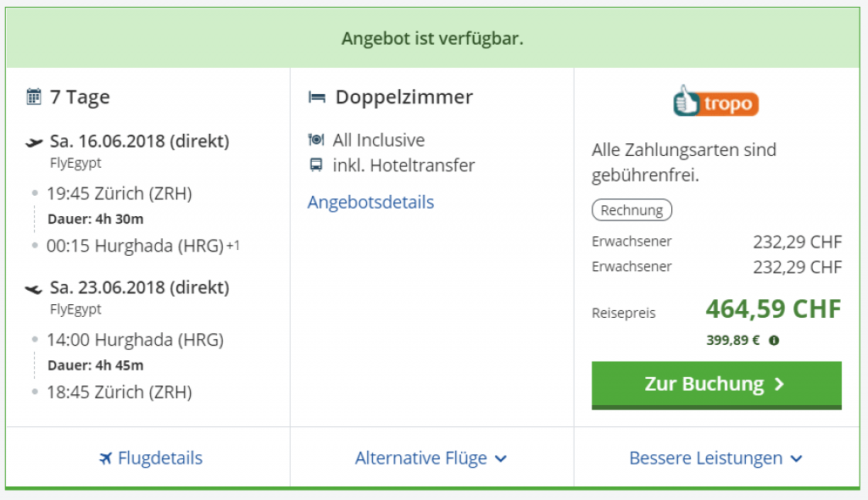Click the outbound flight departure plane icon
The image size is (868, 500).
[34, 142]
